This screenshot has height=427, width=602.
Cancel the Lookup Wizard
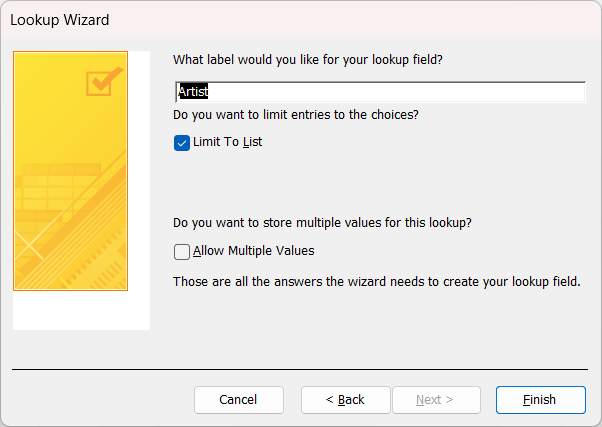(x=238, y=400)
